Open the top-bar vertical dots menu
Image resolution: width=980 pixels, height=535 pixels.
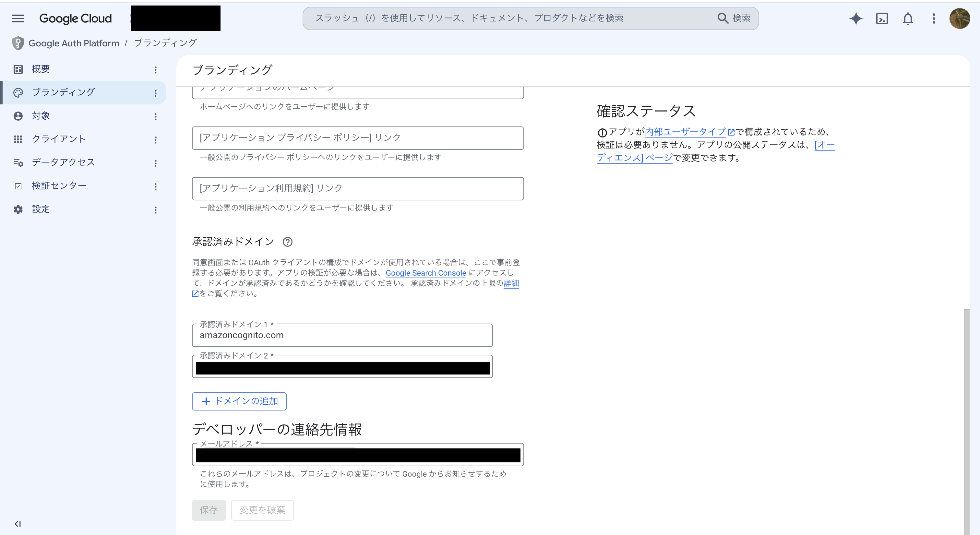point(934,18)
